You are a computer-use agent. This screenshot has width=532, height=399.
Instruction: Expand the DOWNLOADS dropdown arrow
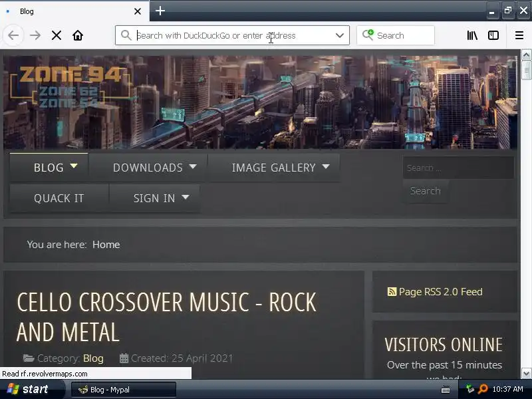coord(193,167)
